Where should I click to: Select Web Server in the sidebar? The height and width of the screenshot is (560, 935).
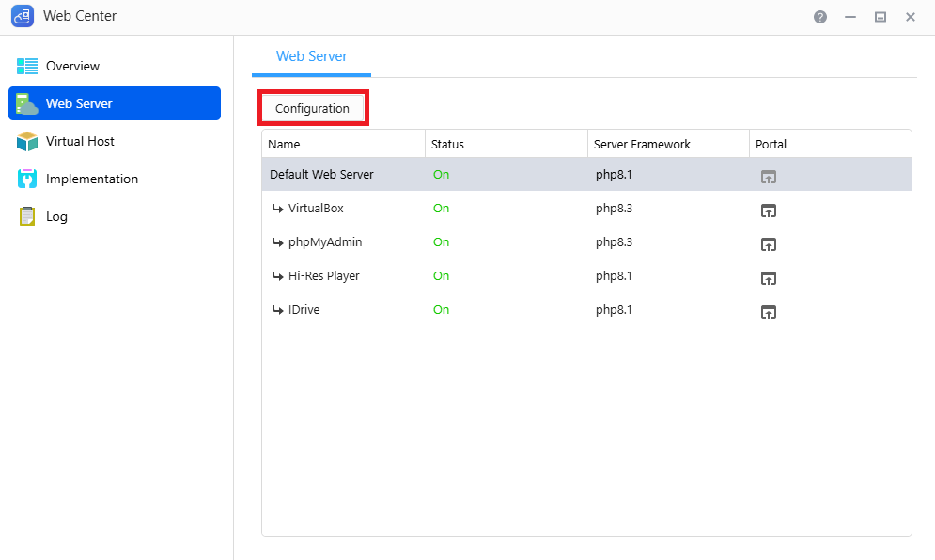tap(115, 103)
